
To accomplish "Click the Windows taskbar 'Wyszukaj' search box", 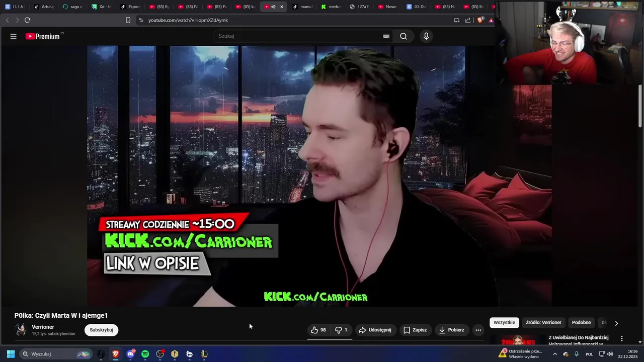I will [55, 354].
